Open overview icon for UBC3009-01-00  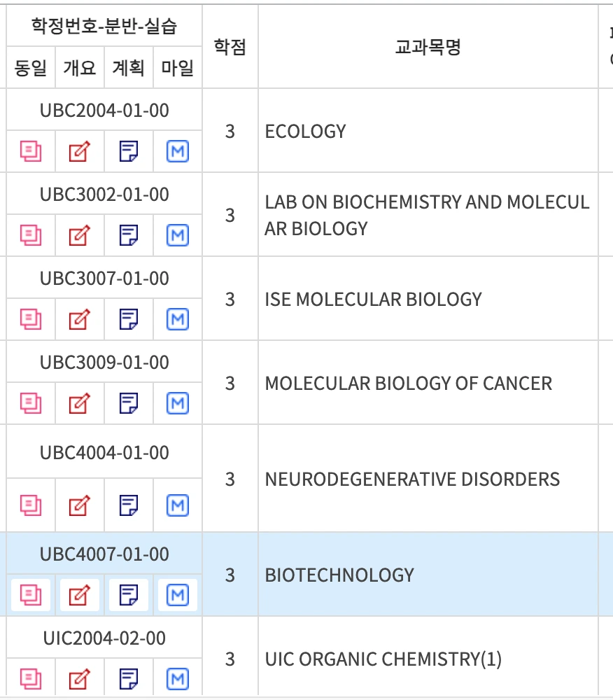79,403
